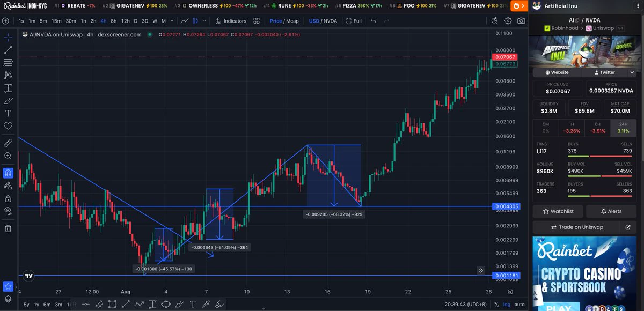Select the 6H stats tab
This screenshot has width=644, height=311.
598,128
